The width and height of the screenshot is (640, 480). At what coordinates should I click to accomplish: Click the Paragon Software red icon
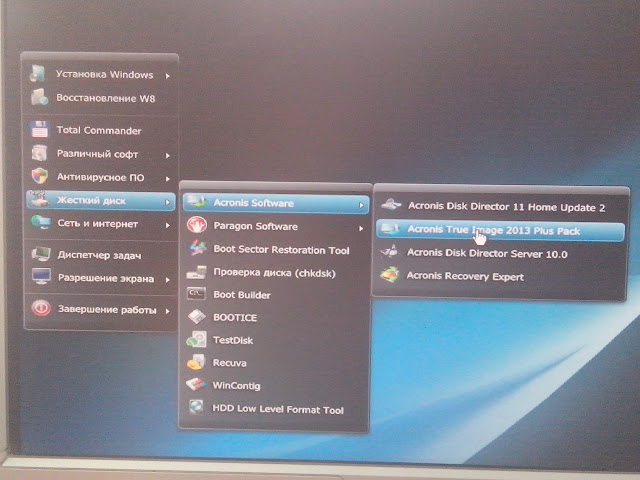click(x=197, y=225)
